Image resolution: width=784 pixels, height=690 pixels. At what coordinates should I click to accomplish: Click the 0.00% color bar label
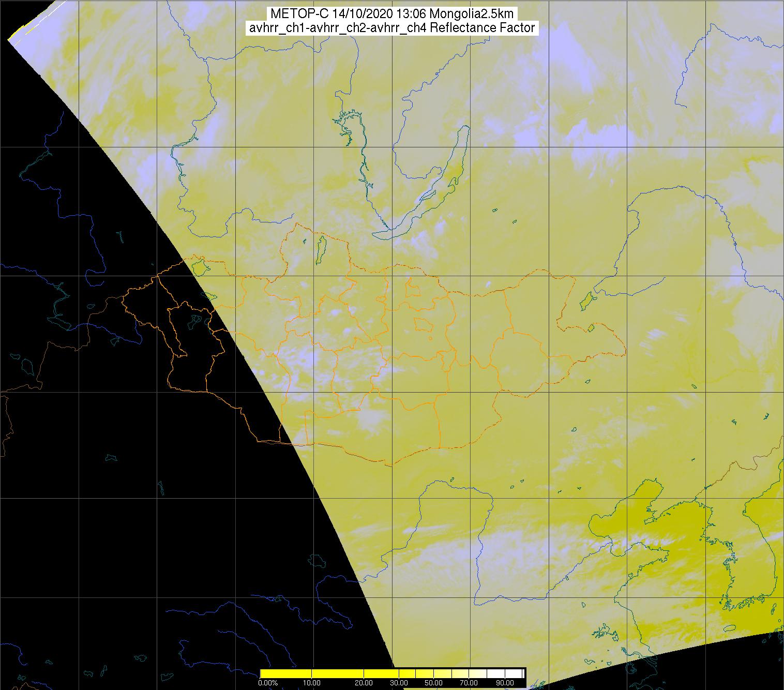click(268, 683)
